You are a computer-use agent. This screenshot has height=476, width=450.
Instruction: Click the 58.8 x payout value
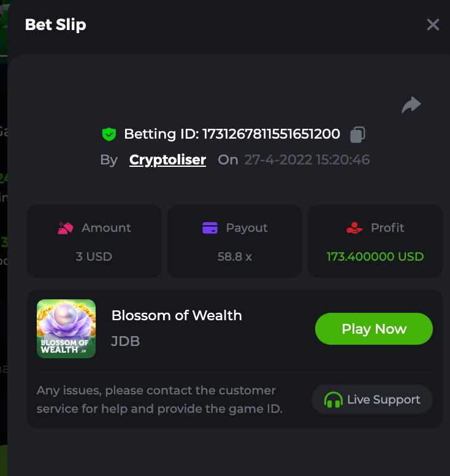point(235,256)
